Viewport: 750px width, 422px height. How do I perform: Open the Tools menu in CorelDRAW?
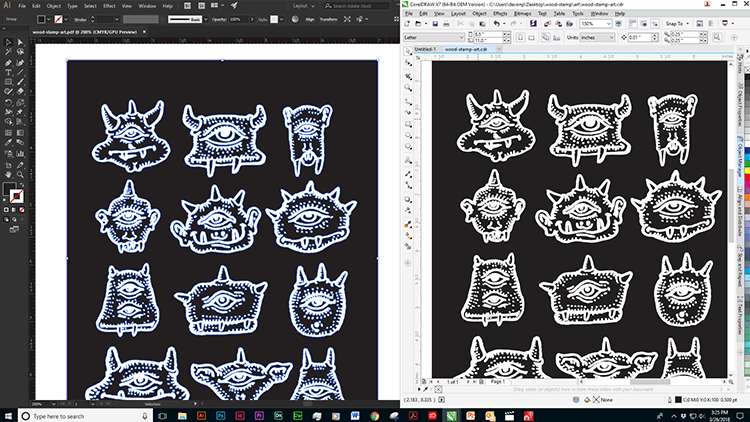578,13
